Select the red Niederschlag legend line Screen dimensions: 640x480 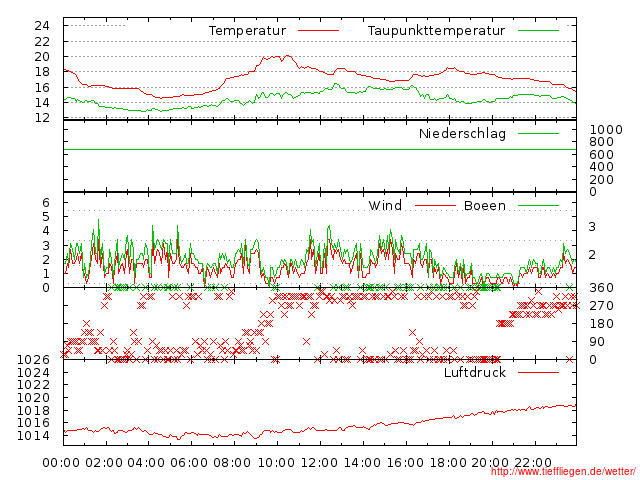pyautogui.click(x=538, y=134)
